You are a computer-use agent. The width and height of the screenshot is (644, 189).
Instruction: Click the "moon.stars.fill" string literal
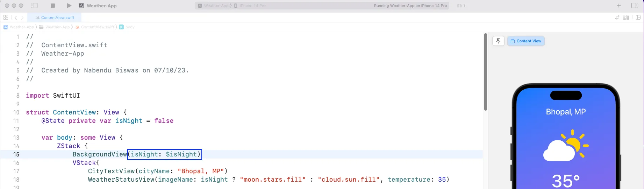273,180
